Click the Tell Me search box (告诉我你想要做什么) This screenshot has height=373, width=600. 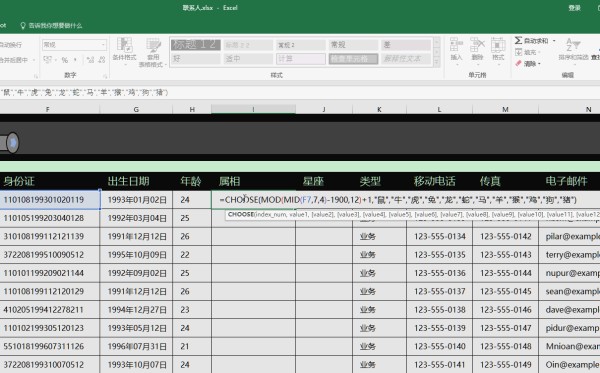click(55, 26)
